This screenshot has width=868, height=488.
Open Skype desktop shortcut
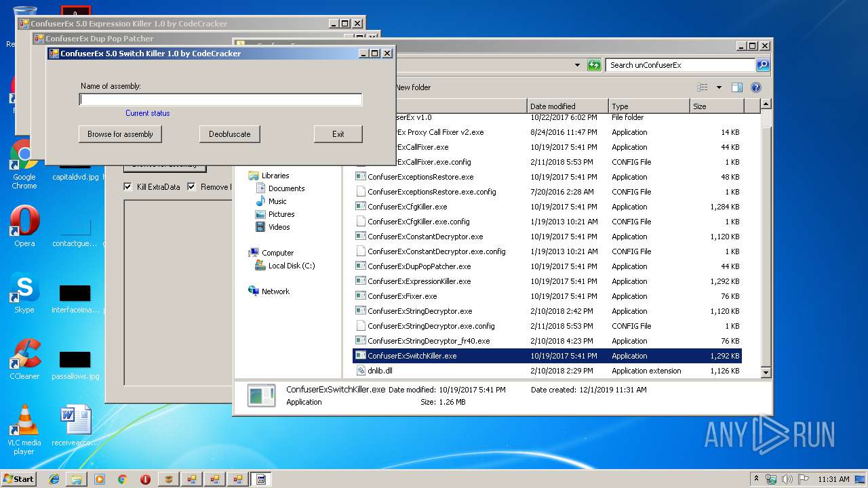[x=24, y=293]
